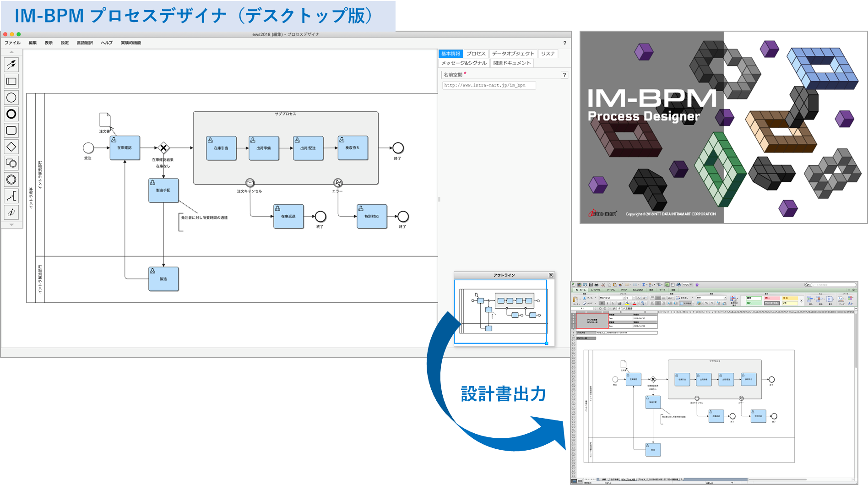Viewport: 868px width, 485px height.
Task: Click the info (i) palette tool
Action: coord(11,212)
